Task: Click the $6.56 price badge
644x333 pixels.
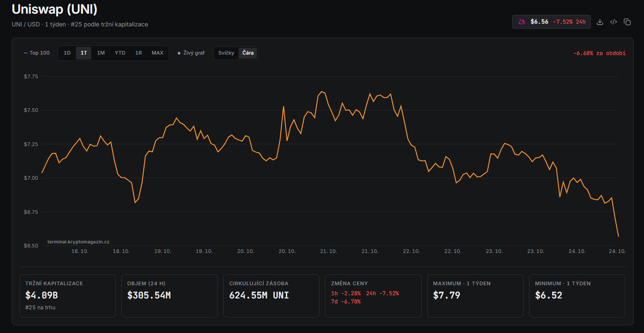Action: click(551, 22)
